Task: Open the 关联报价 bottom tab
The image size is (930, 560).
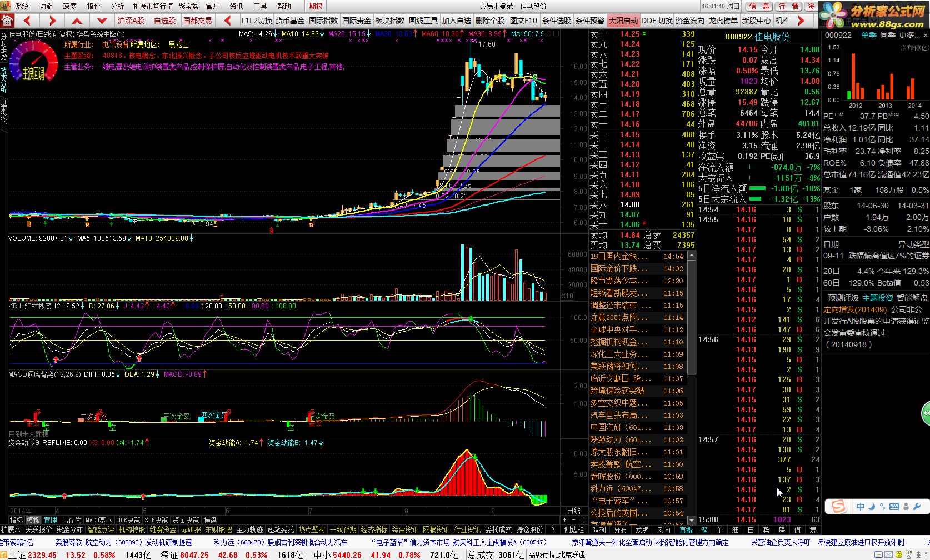Action: coord(38,530)
